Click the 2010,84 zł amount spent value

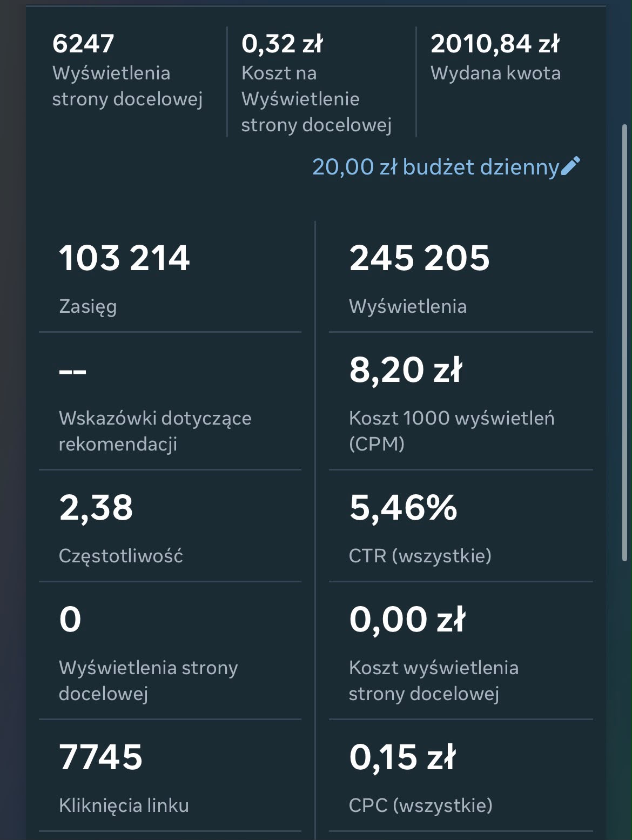pos(495,44)
